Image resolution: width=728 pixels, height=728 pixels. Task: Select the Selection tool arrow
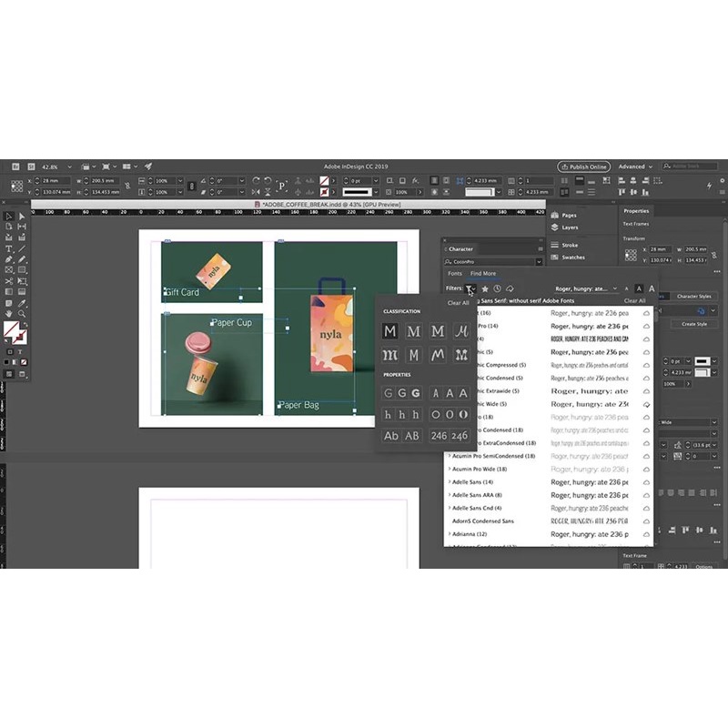click(9, 217)
